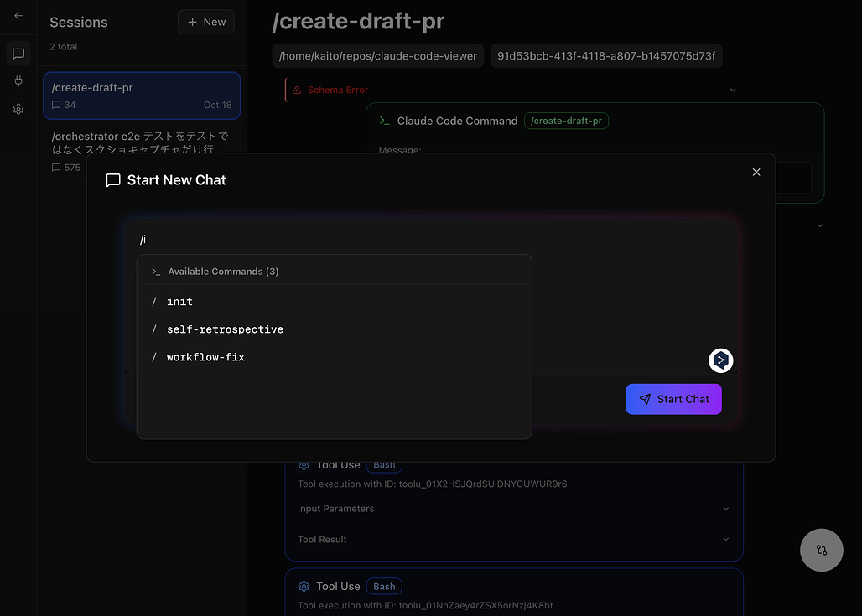Select the init command
This screenshot has height=616, width=862.
(179, 302)
